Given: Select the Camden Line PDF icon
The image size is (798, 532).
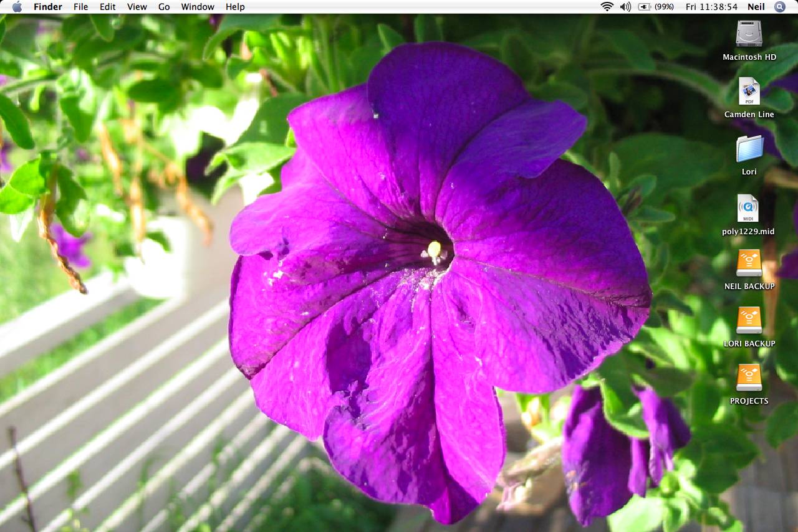Looking at the screenshot, I should pyautogui.click(x=749, y=91).
